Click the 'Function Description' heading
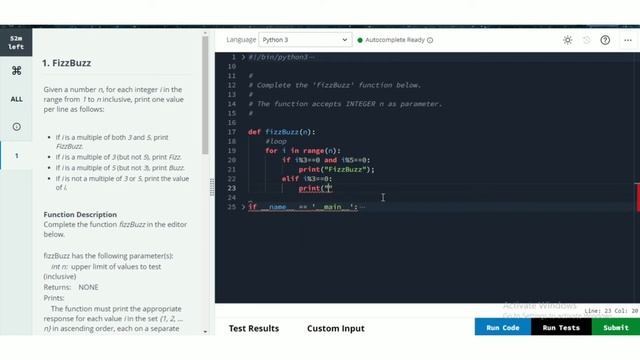This screenshot has width=640, height=360. (x=80, y=214)
